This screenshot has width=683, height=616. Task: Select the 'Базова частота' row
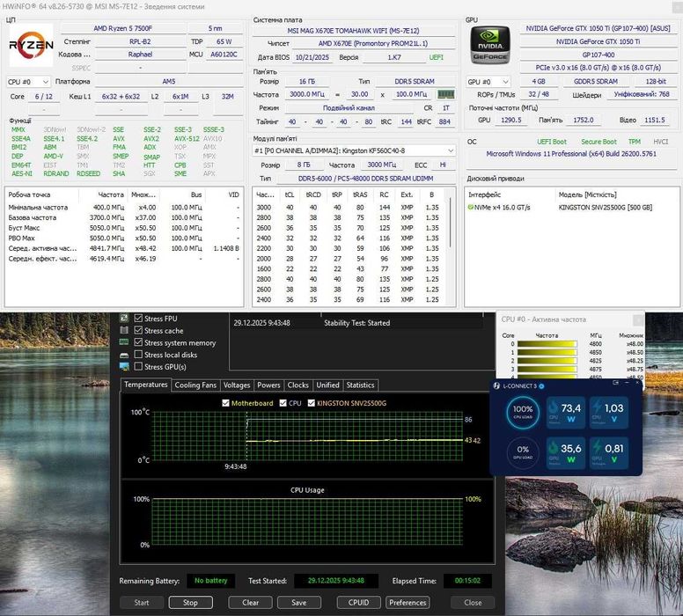(124, 217)
